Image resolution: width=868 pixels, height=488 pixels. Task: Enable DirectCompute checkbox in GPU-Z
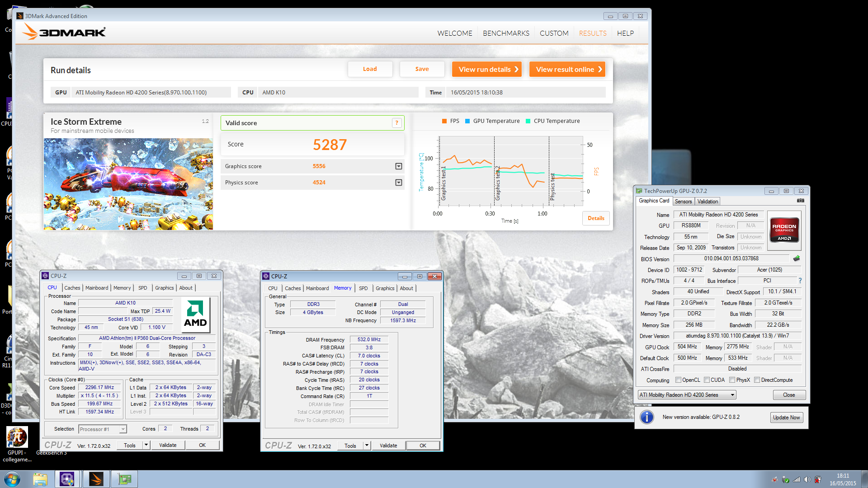coord(757,380)
